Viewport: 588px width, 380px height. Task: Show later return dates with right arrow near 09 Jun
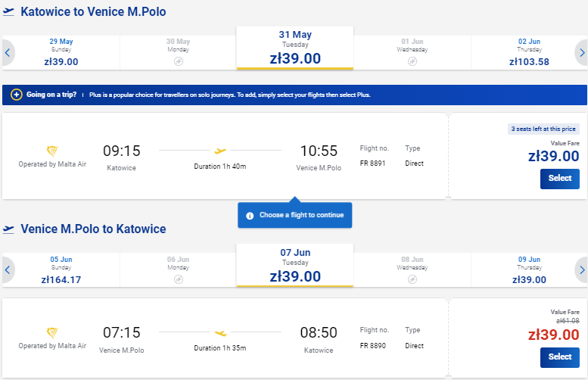(x=582, y=270)
